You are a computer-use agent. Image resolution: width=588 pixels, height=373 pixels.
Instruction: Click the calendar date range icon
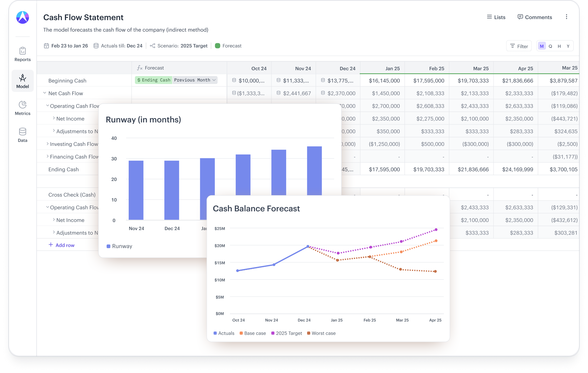tap(46, 46)
